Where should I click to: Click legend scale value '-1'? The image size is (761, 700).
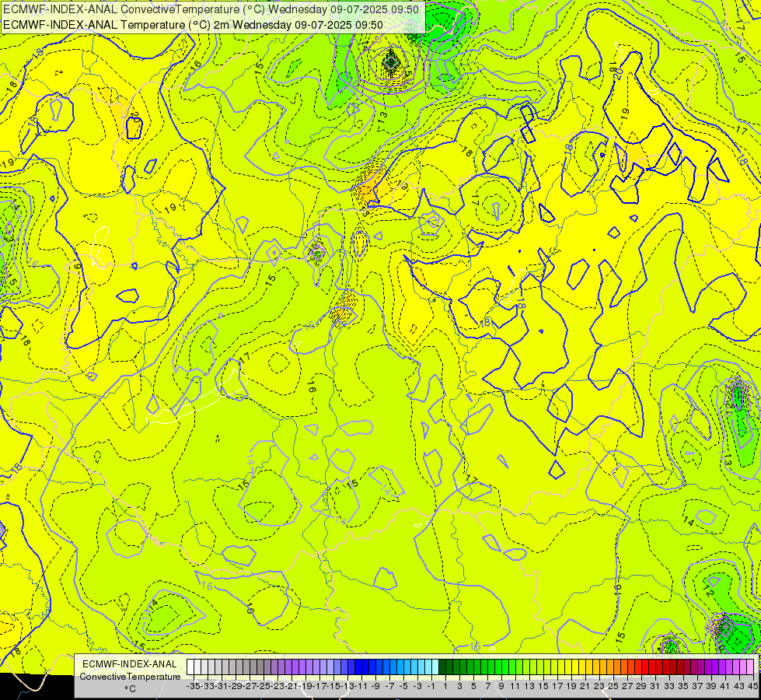tap(431, 686)
